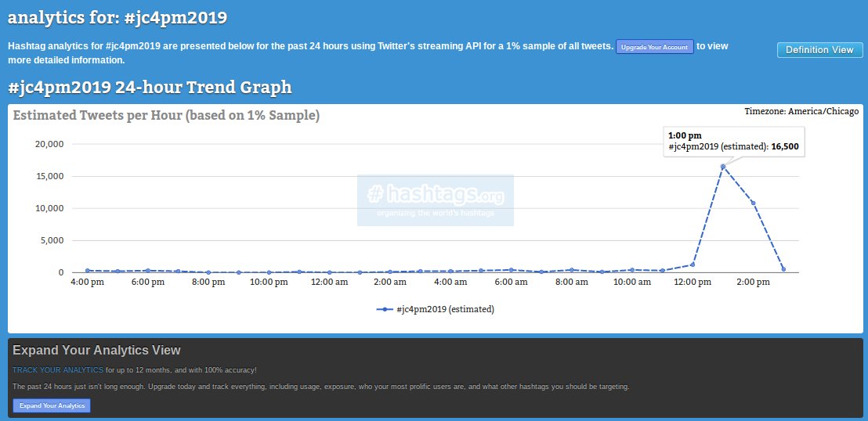Click the 15,000 y-axis label

pos(50,177)
